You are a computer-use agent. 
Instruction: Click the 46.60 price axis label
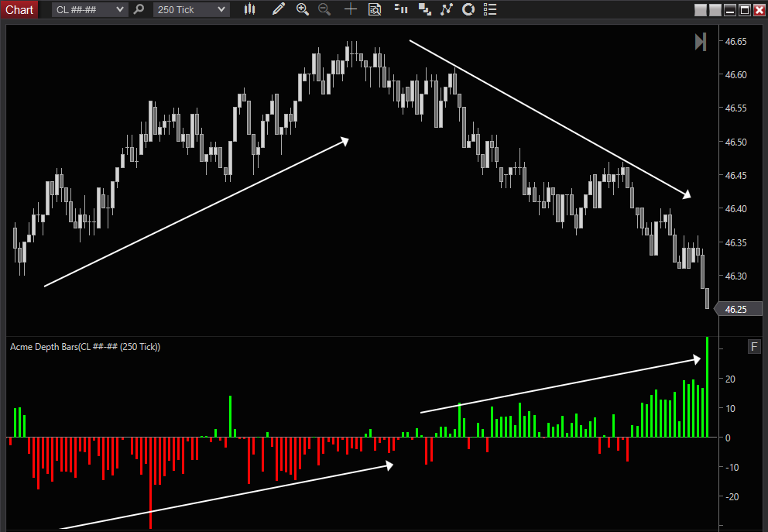tap(736, 75)
